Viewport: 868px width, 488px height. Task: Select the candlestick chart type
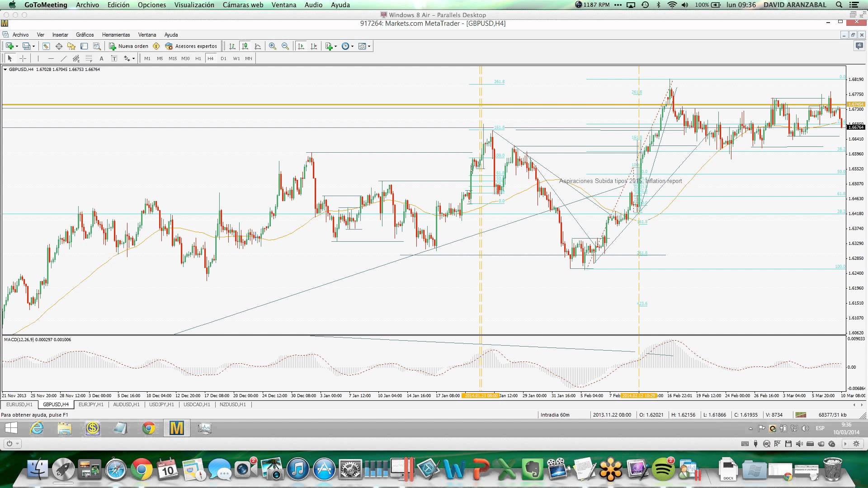point(245,46)
